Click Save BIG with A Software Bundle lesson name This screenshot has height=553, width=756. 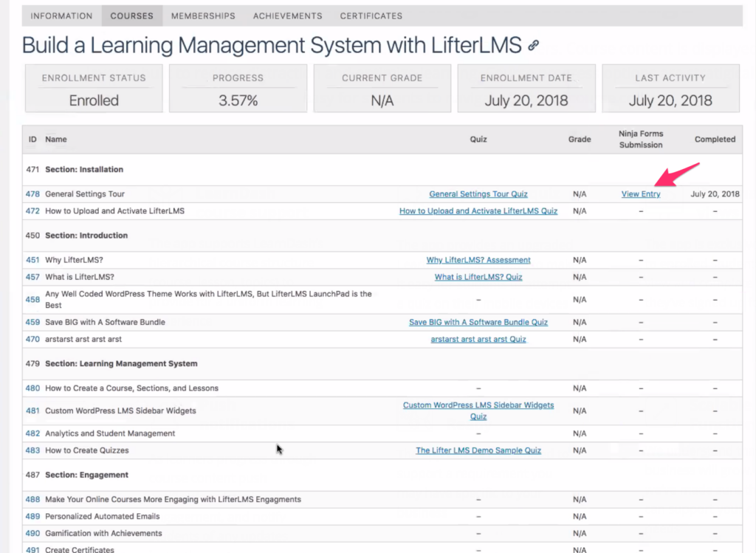point(105,322)
